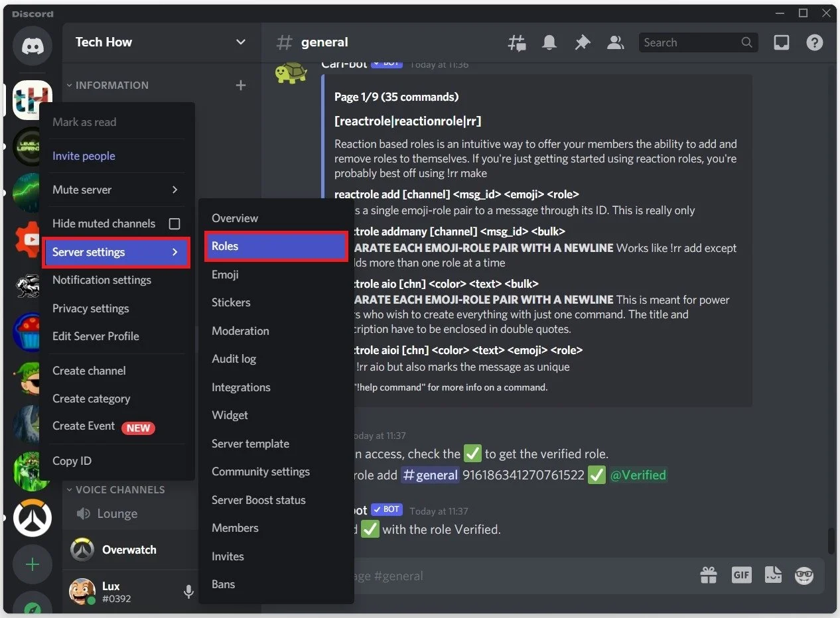
Task: Open Community settings entry
Action: [276, 471]
